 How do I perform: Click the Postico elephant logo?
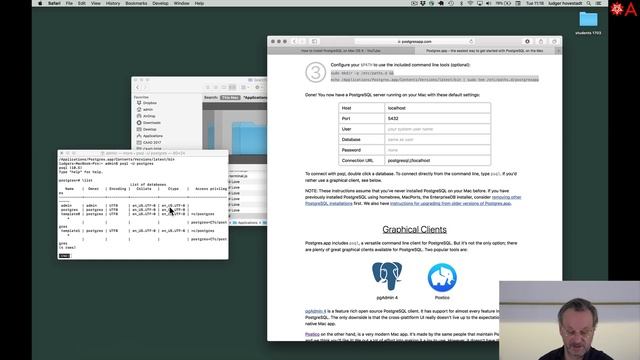click(442, 277)
